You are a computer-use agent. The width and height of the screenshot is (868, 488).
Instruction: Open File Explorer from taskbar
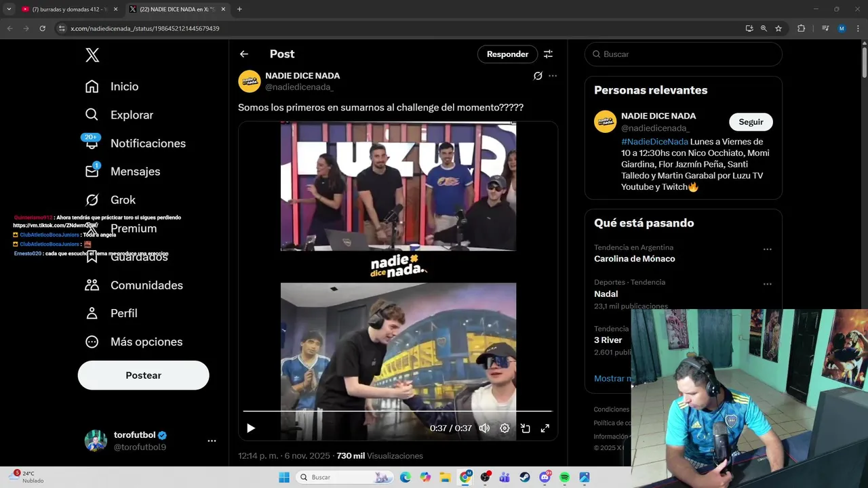click(445, 477)
